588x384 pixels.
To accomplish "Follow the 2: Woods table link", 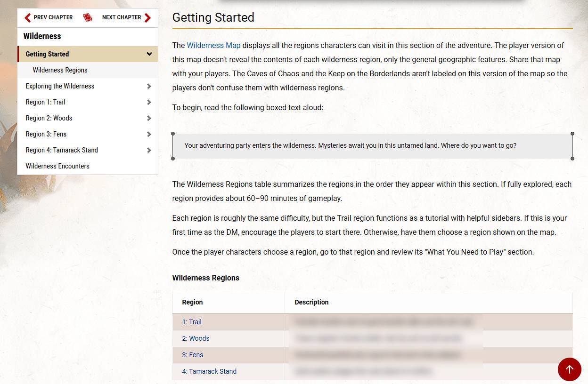I will point(196,338).
